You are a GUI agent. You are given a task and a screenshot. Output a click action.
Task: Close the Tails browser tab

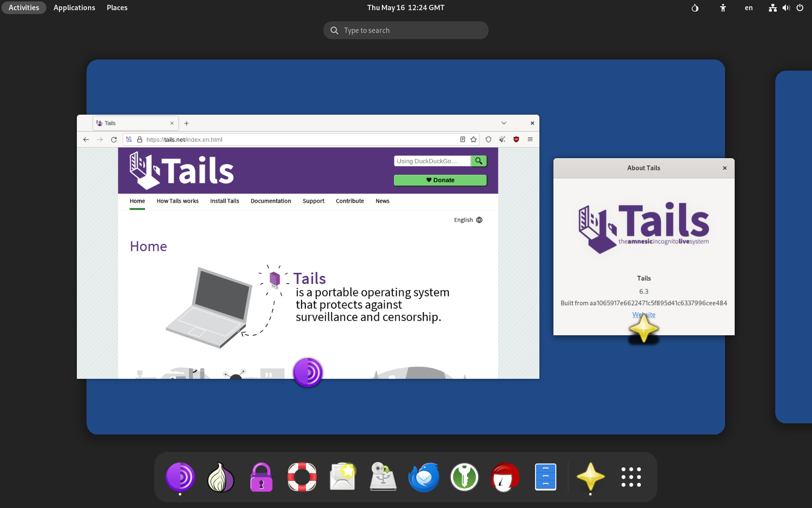tap(172, 123)
